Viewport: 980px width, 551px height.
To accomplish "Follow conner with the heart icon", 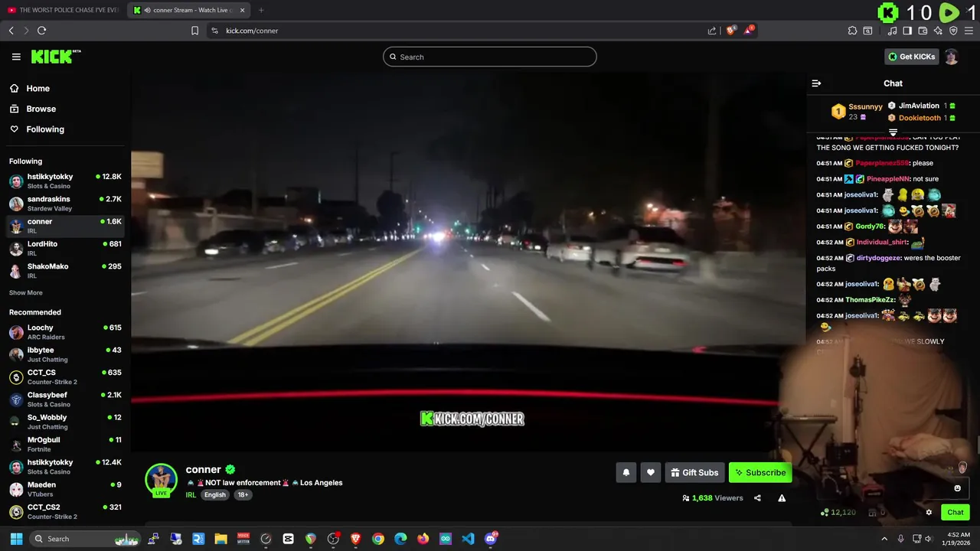I will coord(650,473).
